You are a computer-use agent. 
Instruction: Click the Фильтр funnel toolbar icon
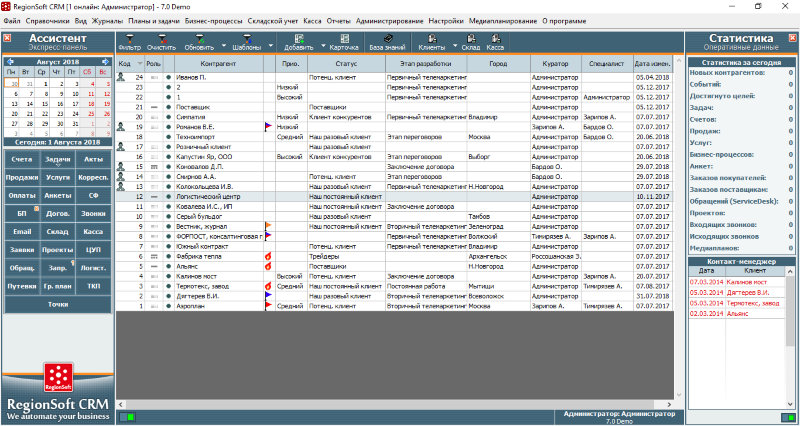[x=130, y=41]
